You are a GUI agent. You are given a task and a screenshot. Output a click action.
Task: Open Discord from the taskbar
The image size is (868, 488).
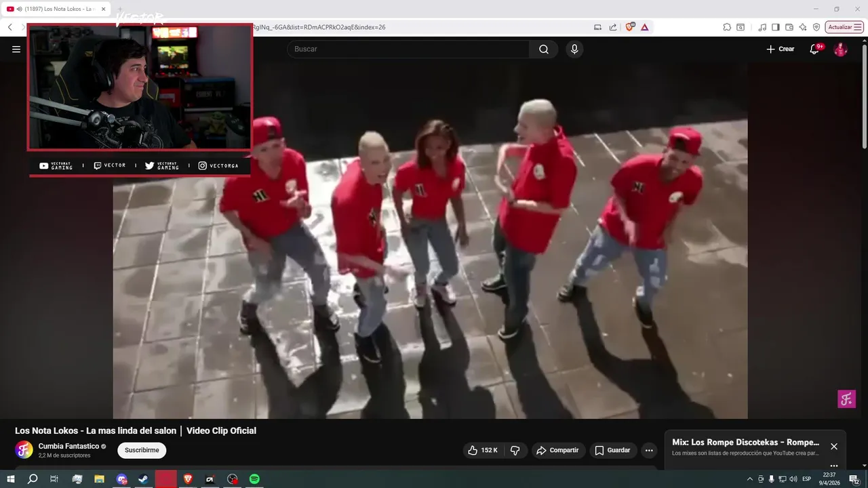point(121,479)
